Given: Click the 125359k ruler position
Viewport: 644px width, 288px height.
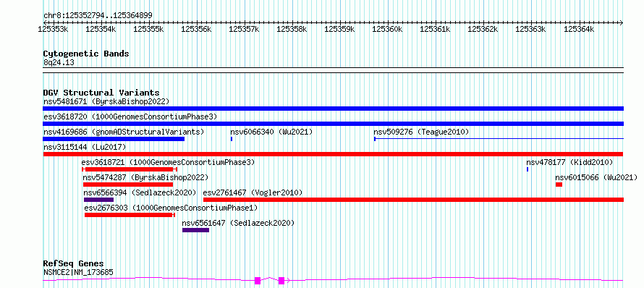Looking at the screenshot, I should (339, 29).
